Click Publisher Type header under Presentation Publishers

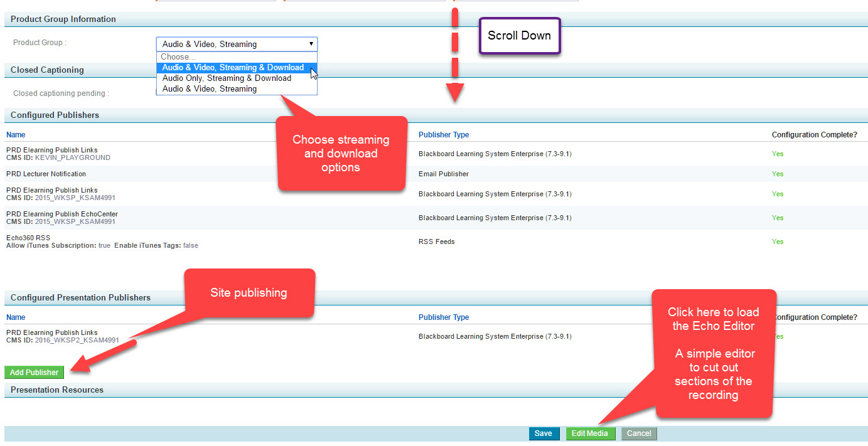443,317
